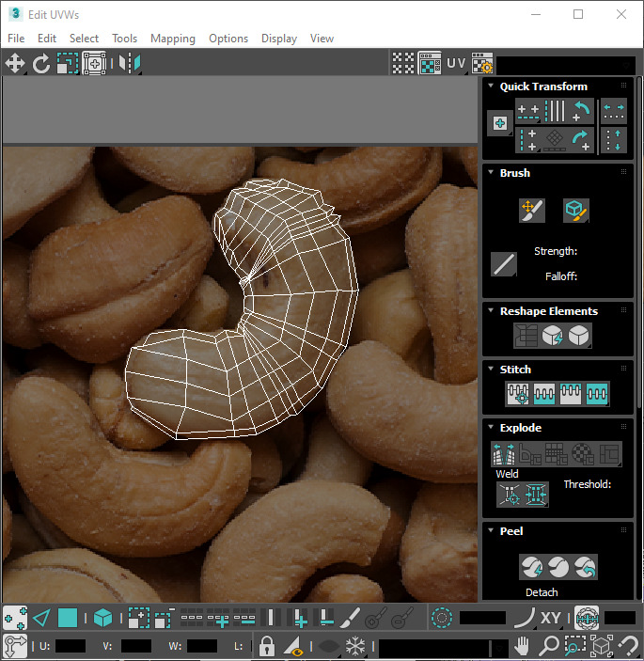644x661 pixels.
Task: Click Space Vertically arrows icon
Action: click(x=613, y=140)
